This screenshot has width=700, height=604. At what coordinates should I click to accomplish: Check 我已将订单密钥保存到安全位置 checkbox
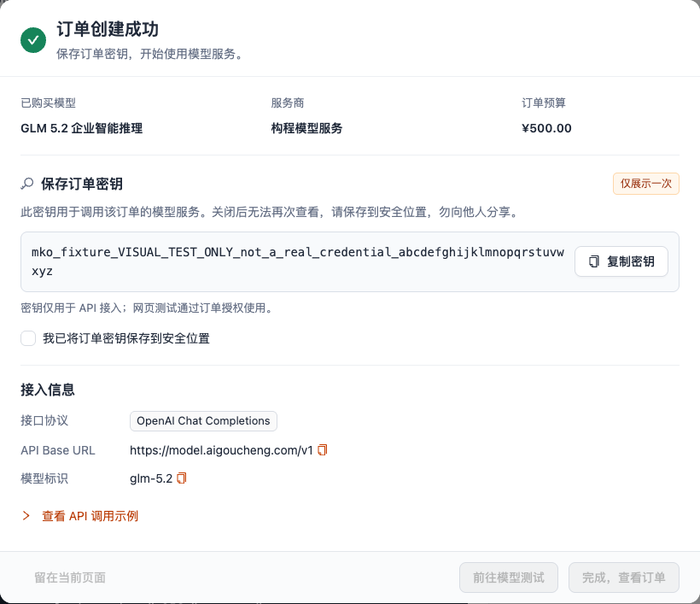click(x=28, y=338)
